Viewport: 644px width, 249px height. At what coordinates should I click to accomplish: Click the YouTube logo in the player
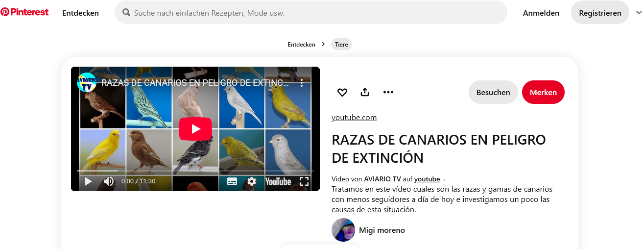(278, 182)
